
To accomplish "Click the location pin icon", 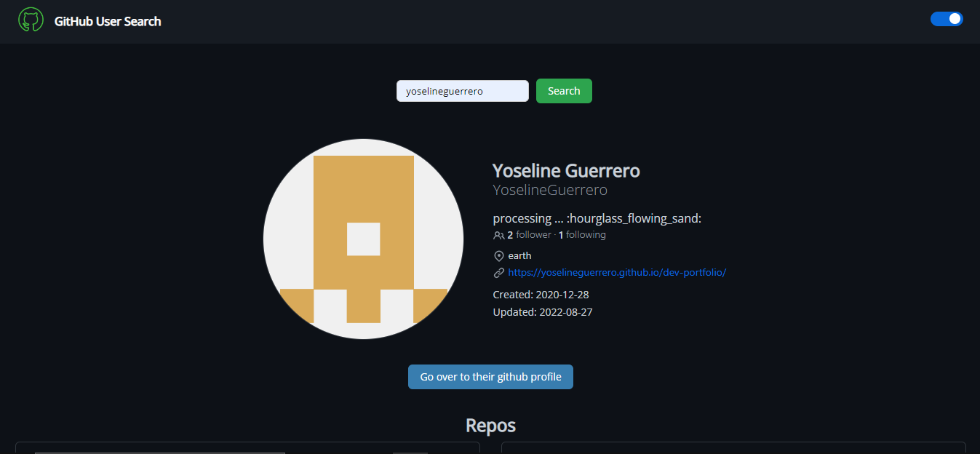I will [499, 256].
